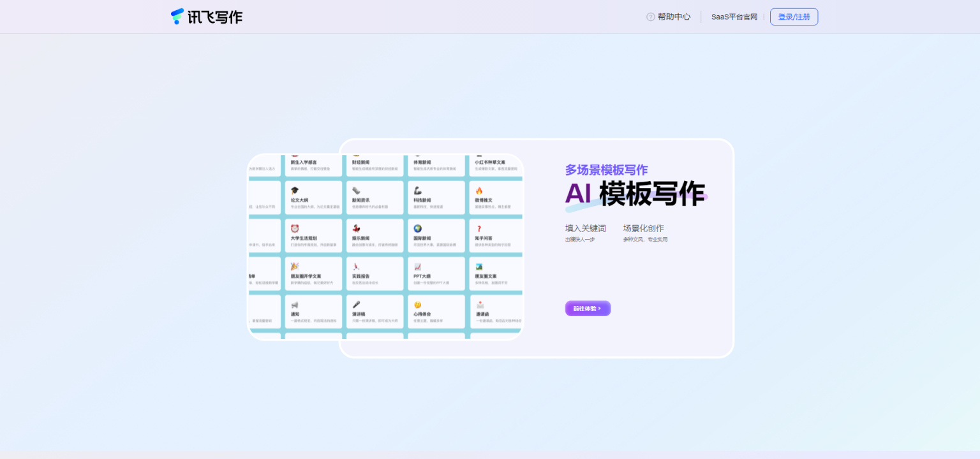This screenshot has width=980, height=459.
Task: Click the alarm clock icon for 大学生活规划
Action: pos(295,228)
